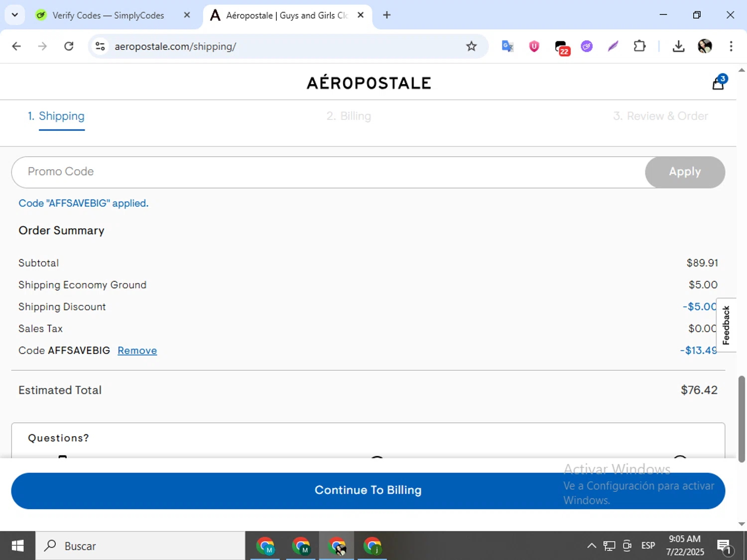747x560 pixels.
Task: Open the first Chrome taskbar icon
Action: click(x=265, y=546)
